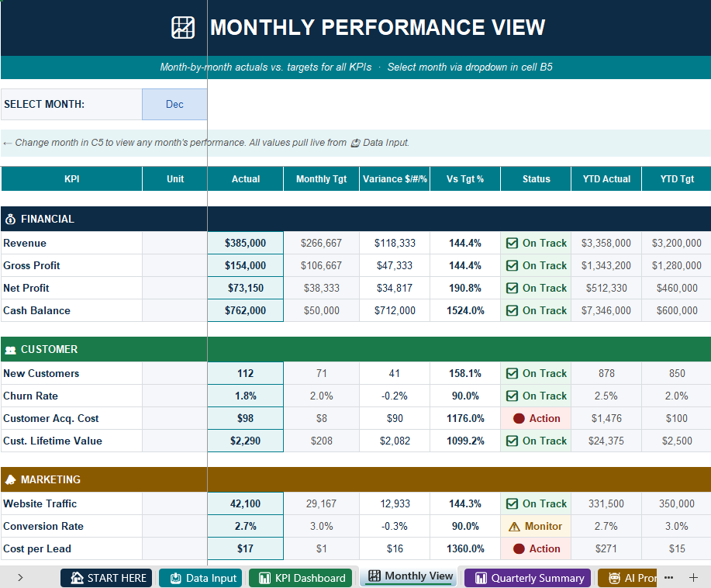Click the red Action dot for Cost per Lead
Image resolution: width=711 pixels, height=588 pixels.
pyautogui.click(x=519, y=549)
